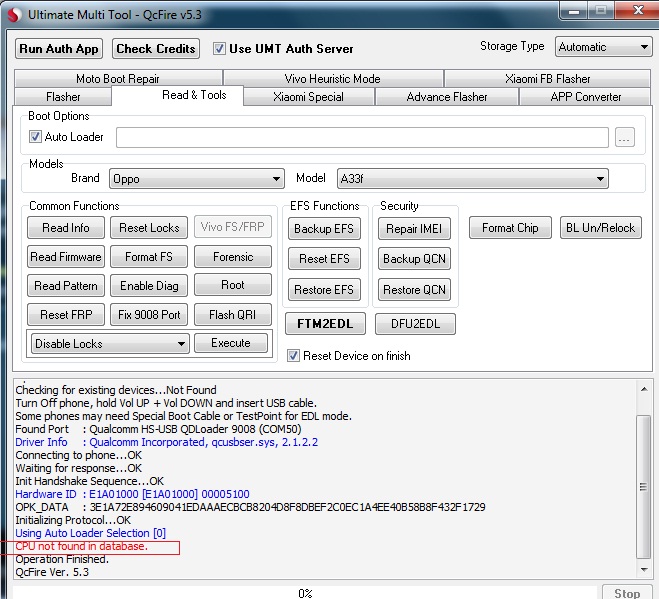The image size is (659, 599).
Task: Switch to the Moto Boot Repair tab
Action: 118,79
